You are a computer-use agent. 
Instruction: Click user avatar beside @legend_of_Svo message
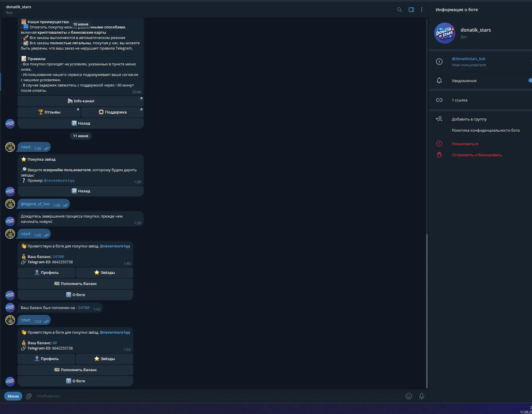pyautogui.click(x=10, y=204)
